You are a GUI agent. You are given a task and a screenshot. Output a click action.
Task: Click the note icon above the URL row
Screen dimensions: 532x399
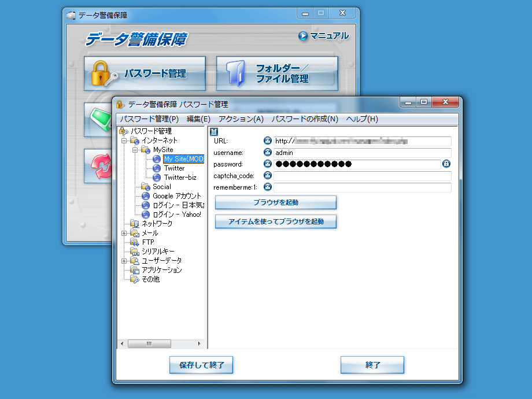click(214, 131)
